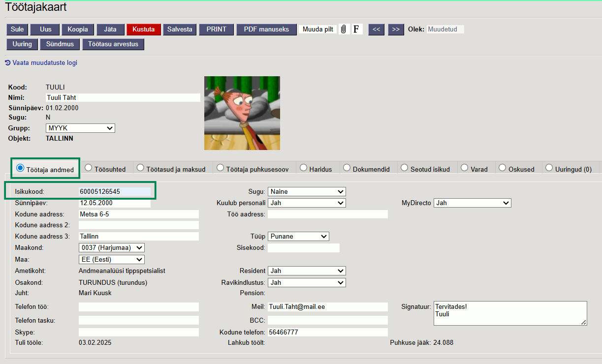The image size is (602, 364).
Task: Open the Grupp dropdown showing MYYK
Action: click(80, 128)
